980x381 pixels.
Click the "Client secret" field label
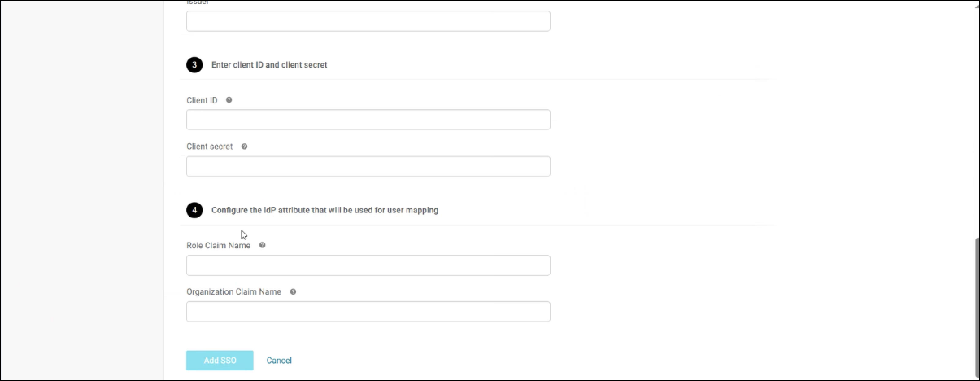(209, 147)
